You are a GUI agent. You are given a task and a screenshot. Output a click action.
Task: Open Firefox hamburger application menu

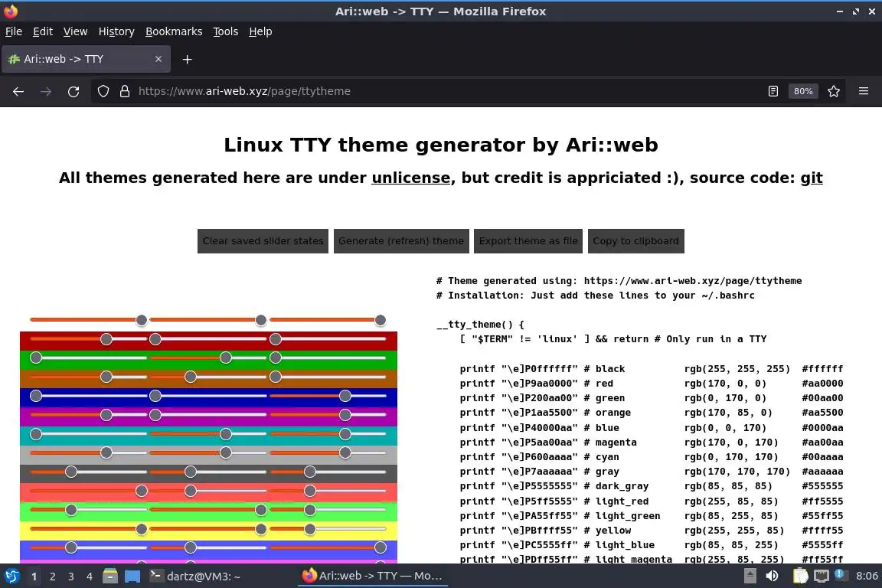(864, 91)
